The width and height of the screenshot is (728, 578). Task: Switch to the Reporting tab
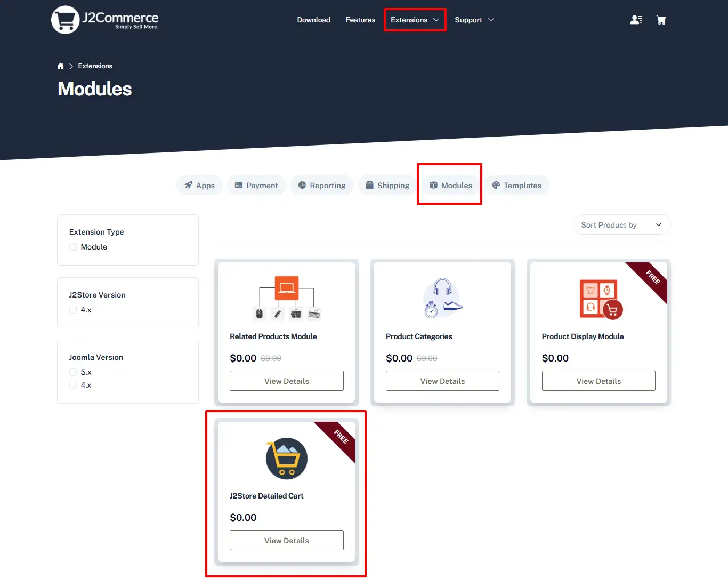(x=322, y=186)
